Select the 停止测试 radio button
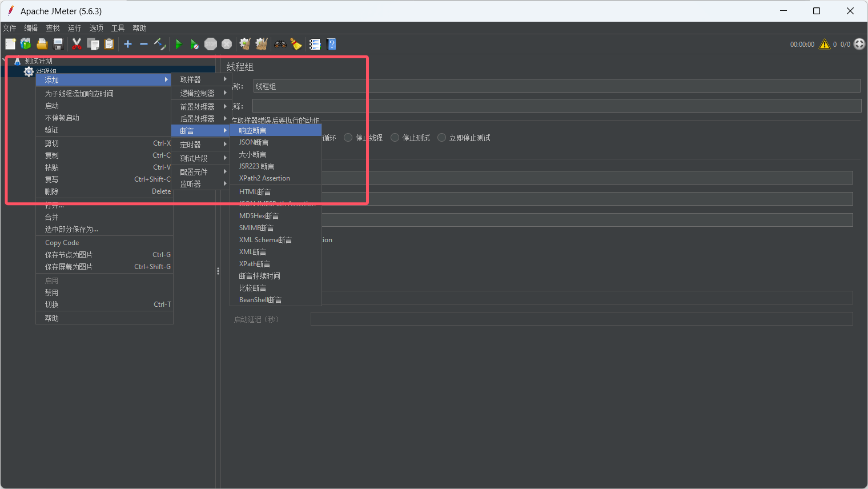Image resolution: width=868 pixels, height=489 pixels. click(x=395, y=138)
